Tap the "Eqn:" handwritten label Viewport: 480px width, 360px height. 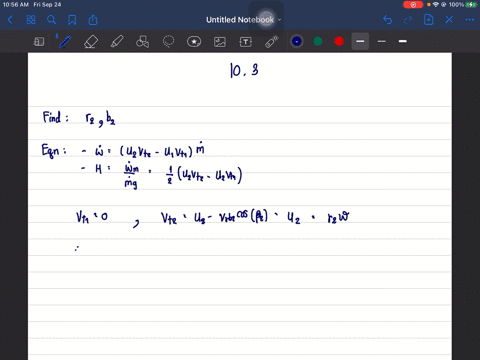point(54,151)
